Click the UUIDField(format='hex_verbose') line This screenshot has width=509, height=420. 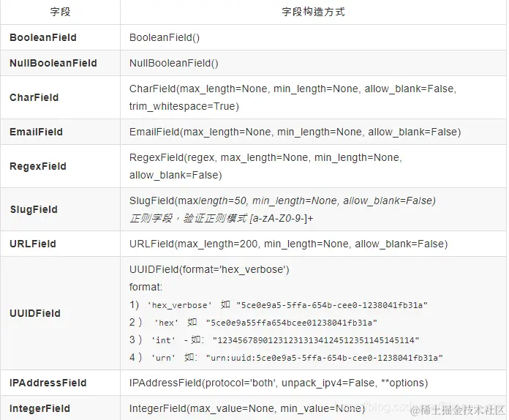click(209, 269)
